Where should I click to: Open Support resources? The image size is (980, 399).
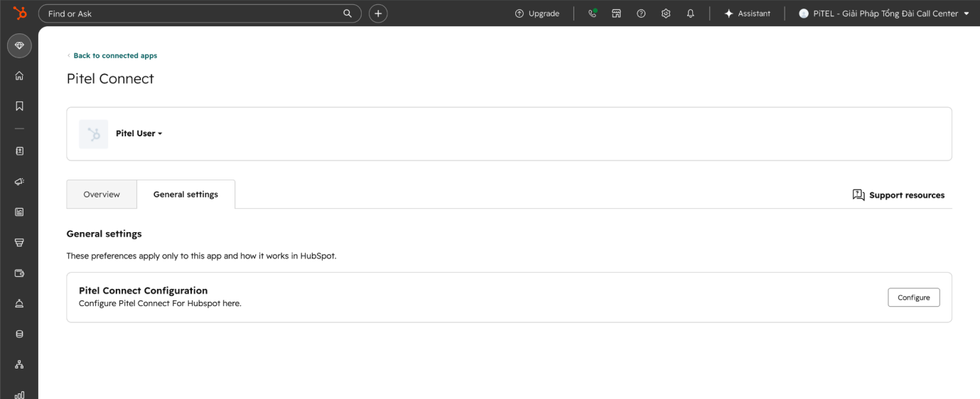(x=898, y=195)
